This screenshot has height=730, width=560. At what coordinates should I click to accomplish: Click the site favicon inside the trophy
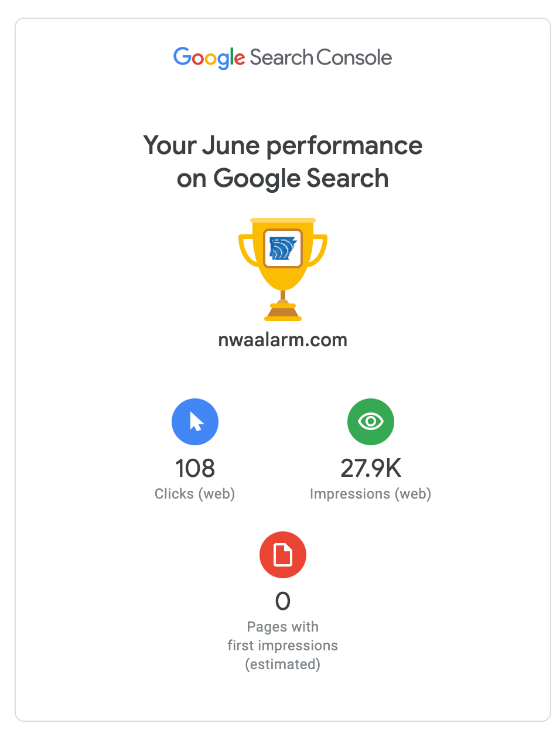[283, 248]
